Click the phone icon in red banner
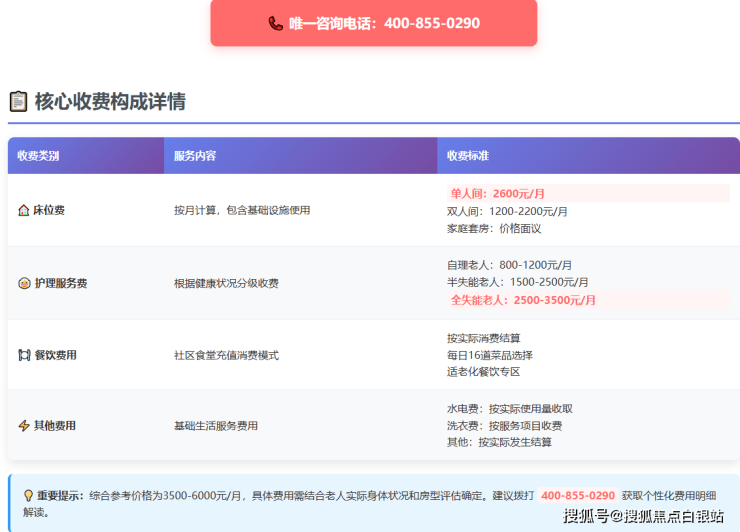The image size is (740, 532). point(276,23)
